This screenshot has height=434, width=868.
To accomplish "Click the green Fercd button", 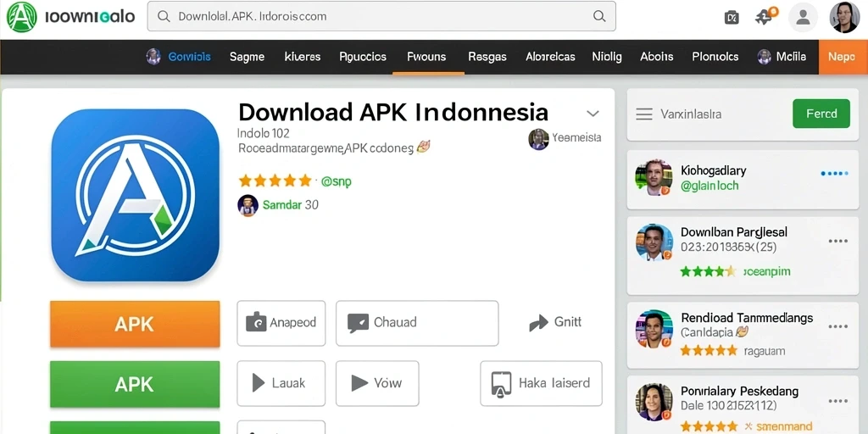I will coord(821,114).
